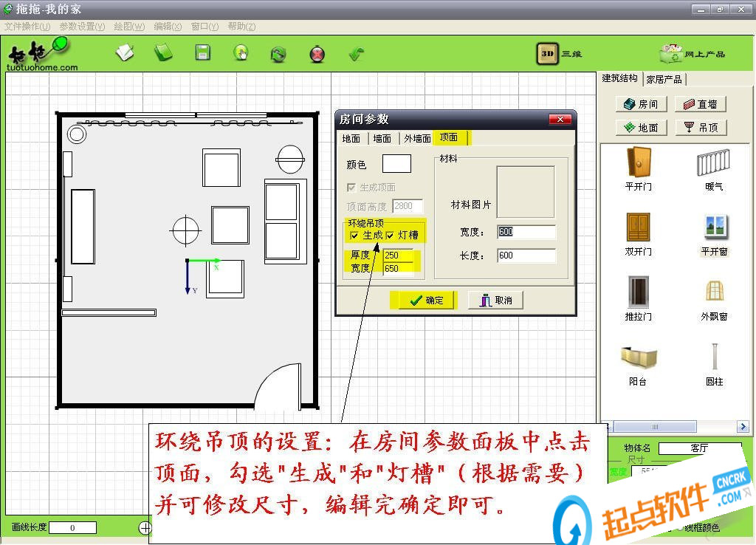Viewport: 756px width, 545px height.
Task: Select the 双开门 double door item
Action: [x=639, y=234]
